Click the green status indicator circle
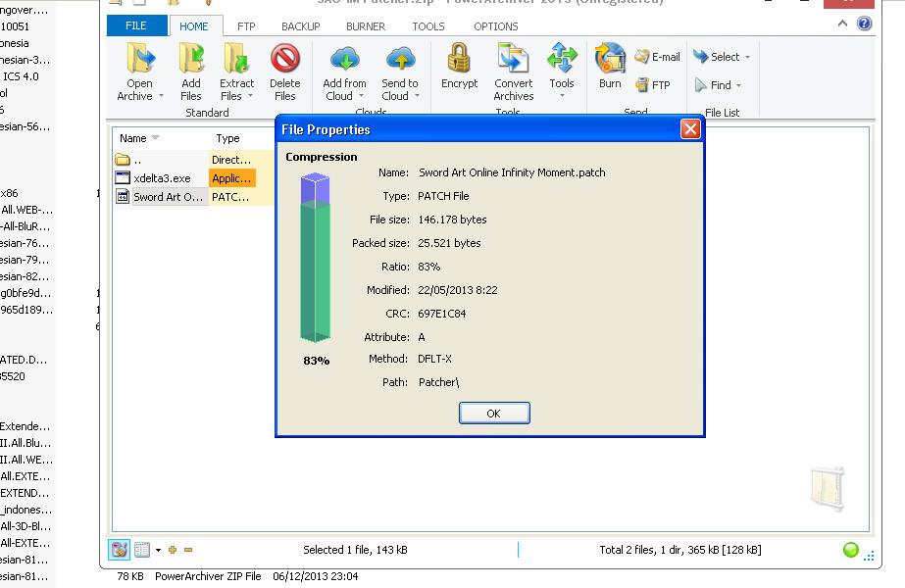The width and height of the screenshot is (905, 588). [851, 550]
